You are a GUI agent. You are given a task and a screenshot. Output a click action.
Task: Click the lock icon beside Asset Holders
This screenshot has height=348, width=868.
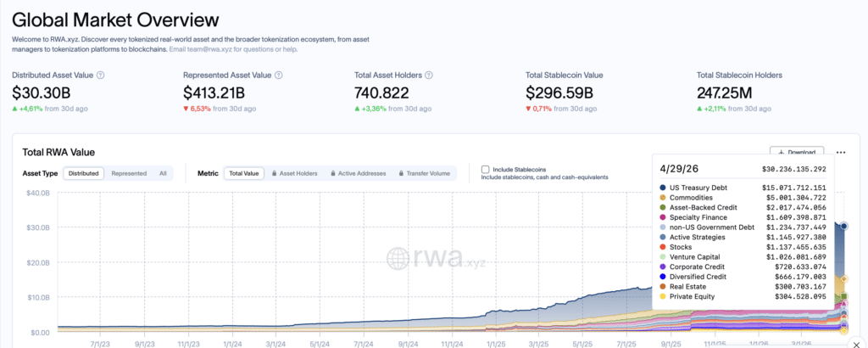click(275, 173)
